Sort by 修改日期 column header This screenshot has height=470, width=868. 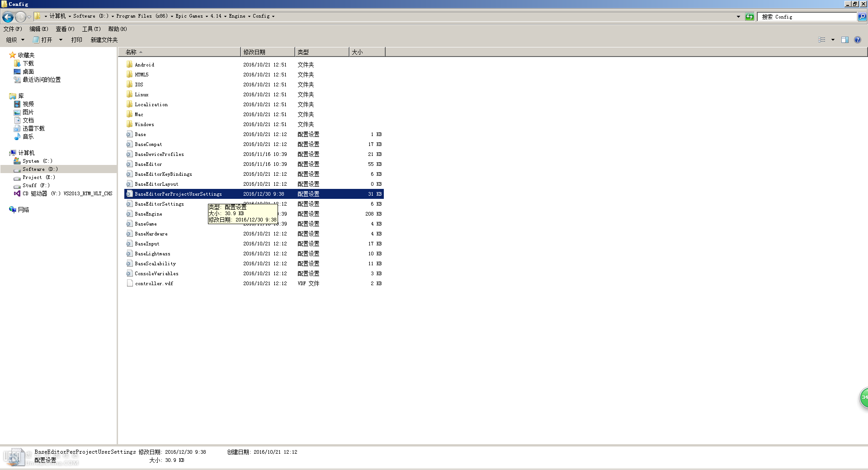(x=267, y=52)
